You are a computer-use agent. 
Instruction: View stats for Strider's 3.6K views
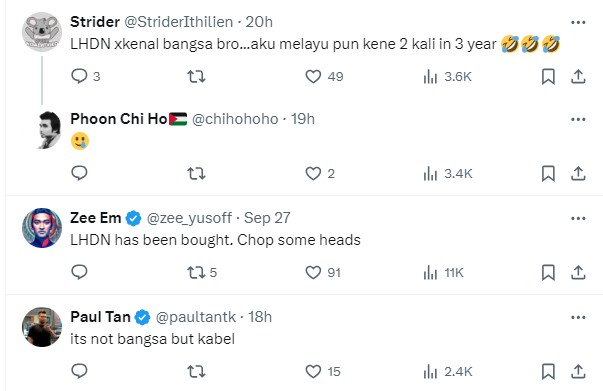447,77
